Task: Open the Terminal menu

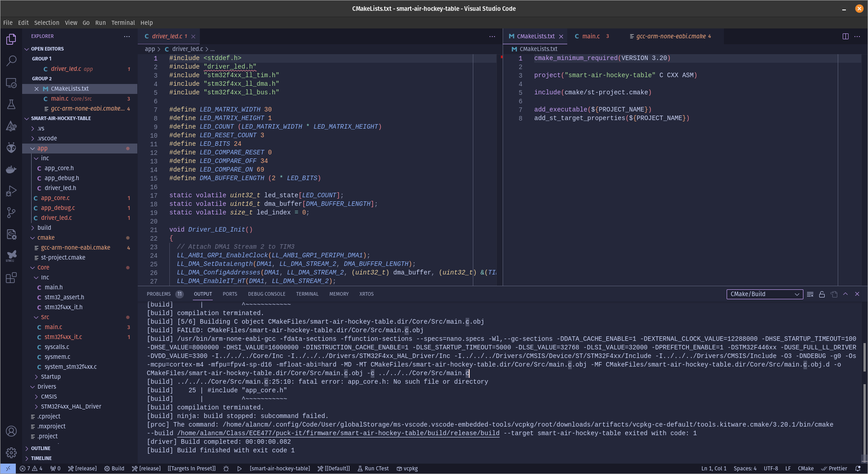Action: point(123,23)
